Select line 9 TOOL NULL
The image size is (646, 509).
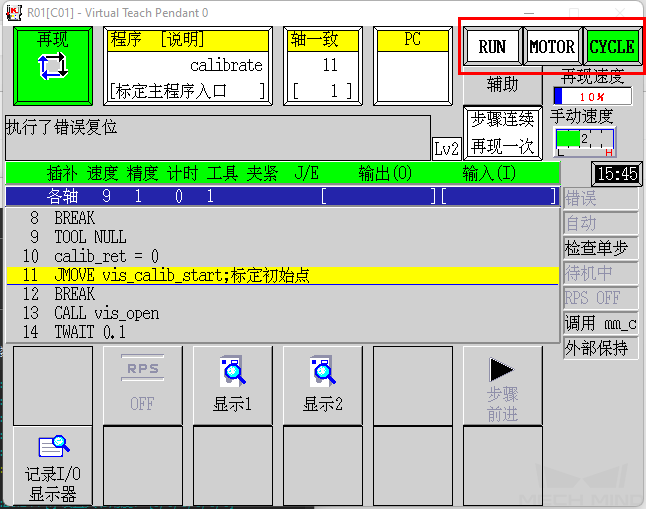282,237
